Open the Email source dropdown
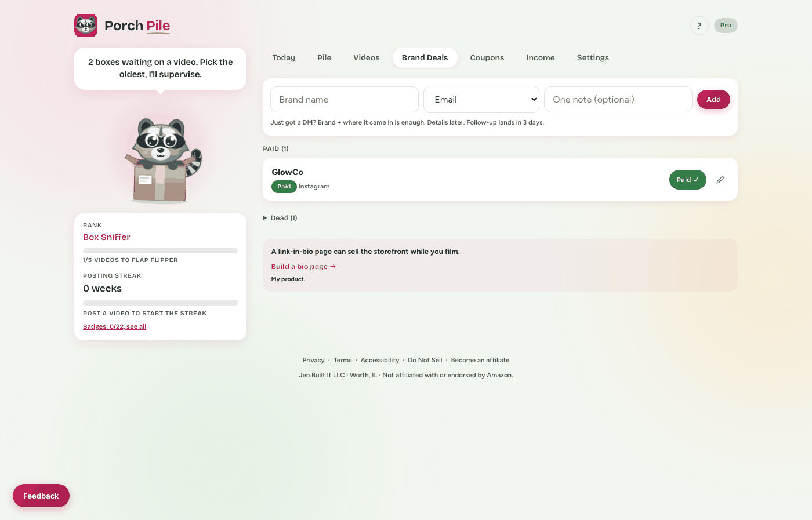Viewport: 812px width, 520px height. point(481,100)
